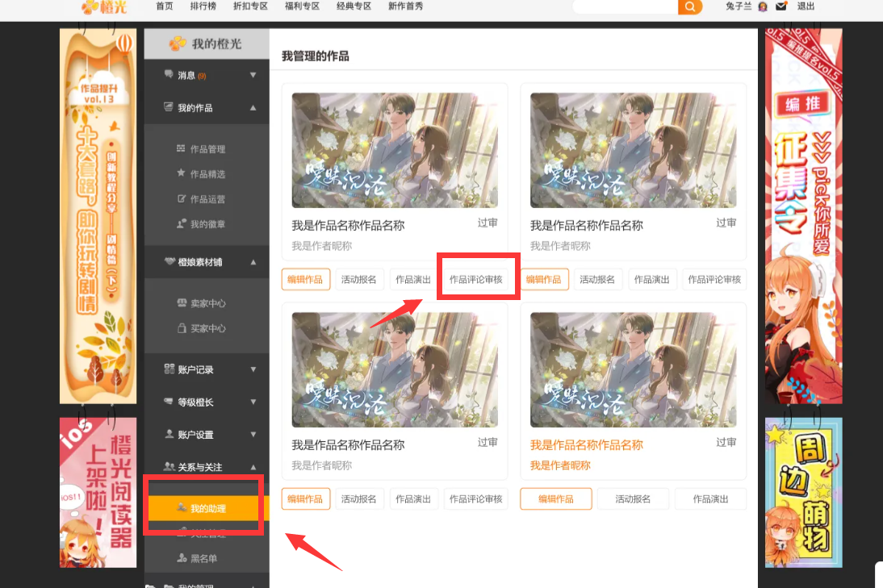Click 编辑作品 under the top-left work
883x588 pixels.
(x=304, y=280)
